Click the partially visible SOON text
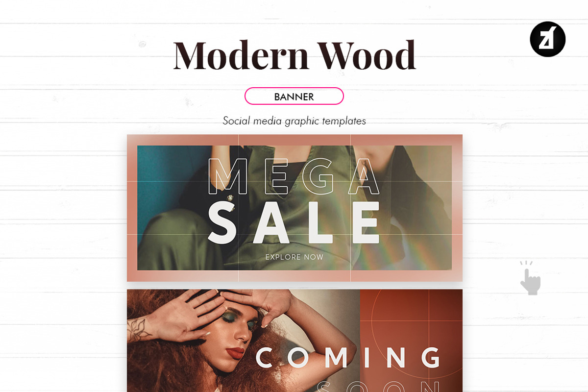Image resolution: width=588 pixels, height=392 pixels. 377,387
